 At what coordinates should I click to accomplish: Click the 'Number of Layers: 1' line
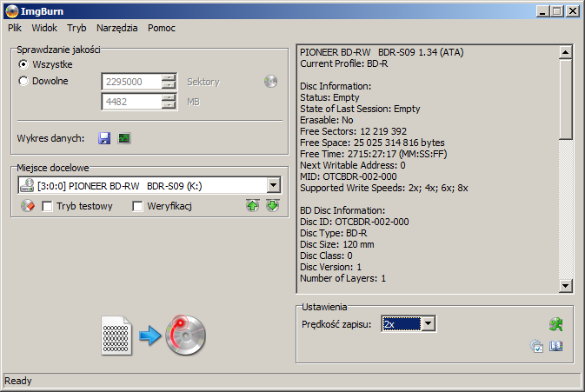pos(342,279)
